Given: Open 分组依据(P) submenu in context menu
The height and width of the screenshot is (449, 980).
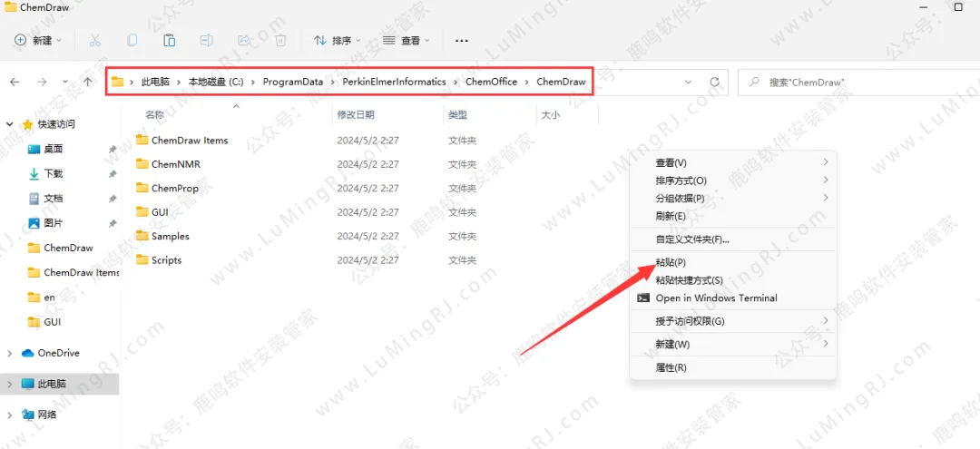Looking at the screenshot, I should click(732, 199).
